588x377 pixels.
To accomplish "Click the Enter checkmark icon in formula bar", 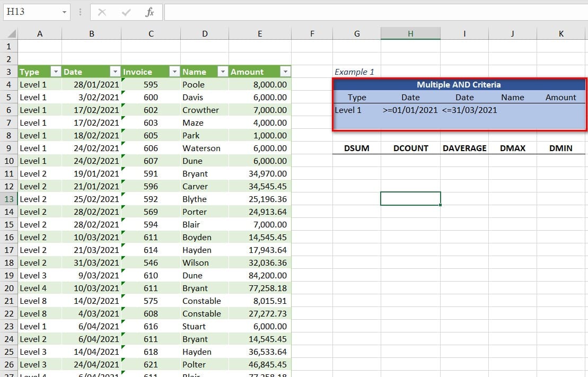I will (126, 12).
